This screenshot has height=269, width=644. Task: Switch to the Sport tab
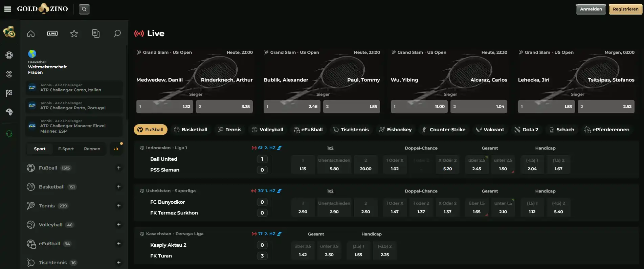[40, 149]
